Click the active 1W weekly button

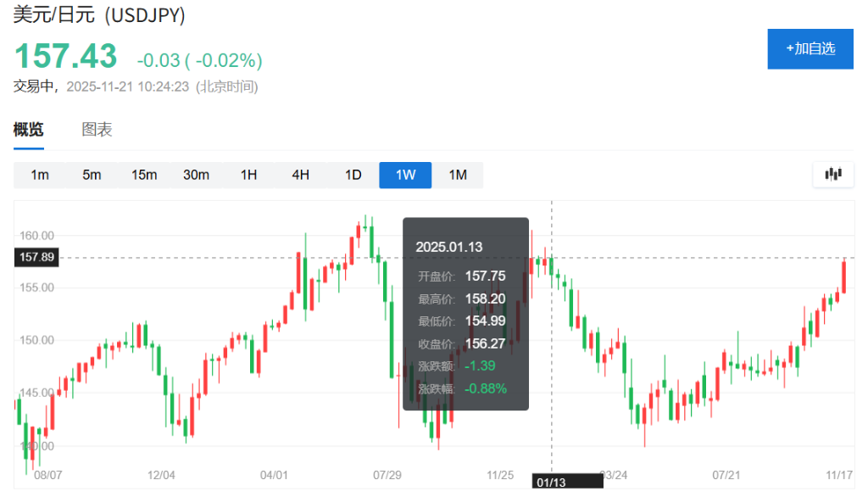click(405, 175)
